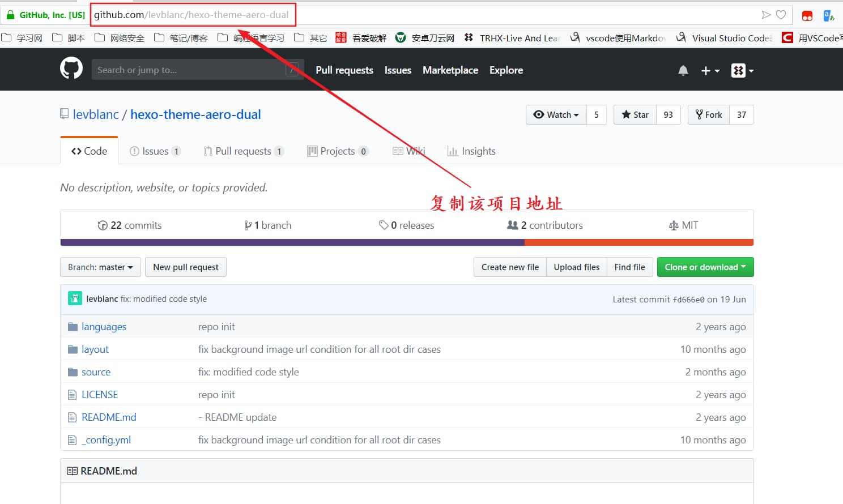Expand the Clone or download dropdown
The image size is (843, 504).
pos(705,267)
